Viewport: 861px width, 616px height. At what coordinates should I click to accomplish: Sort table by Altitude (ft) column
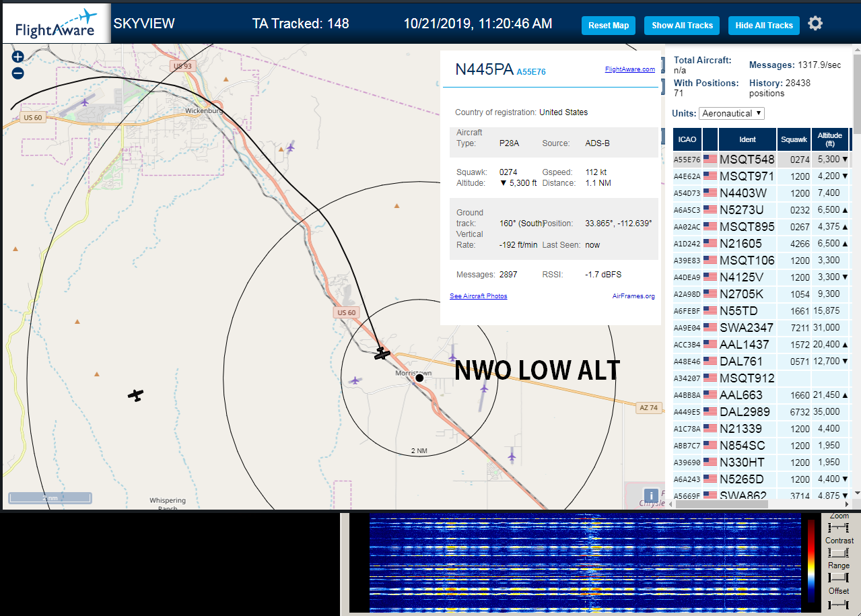click(x=830, y=139)
